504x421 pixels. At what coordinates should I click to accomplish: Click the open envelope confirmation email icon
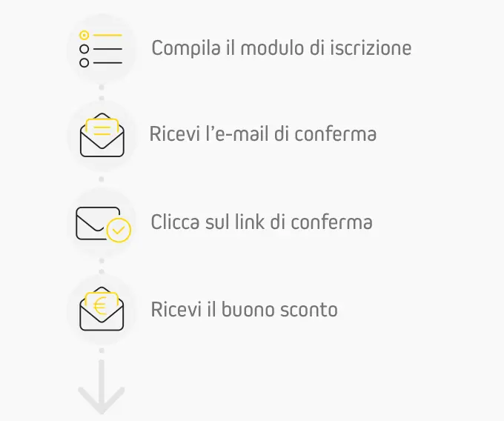pyautogui.click(x=102, y=135)
